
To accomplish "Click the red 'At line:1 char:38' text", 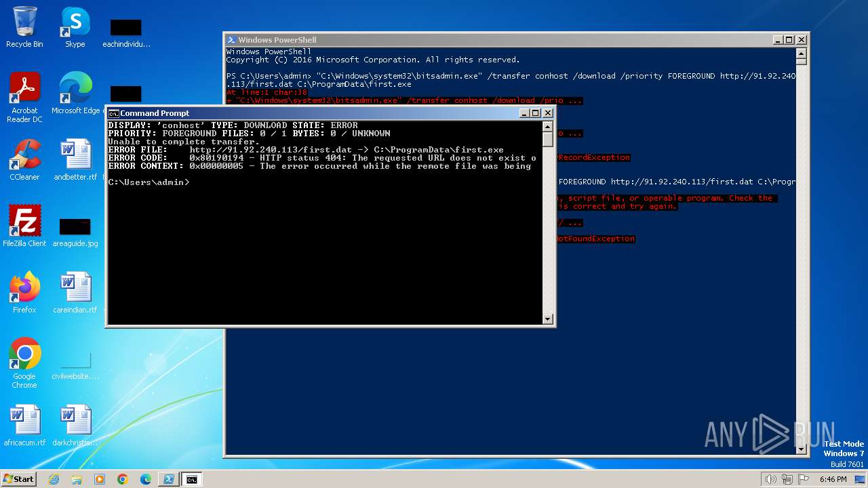I will click(267, 92).
